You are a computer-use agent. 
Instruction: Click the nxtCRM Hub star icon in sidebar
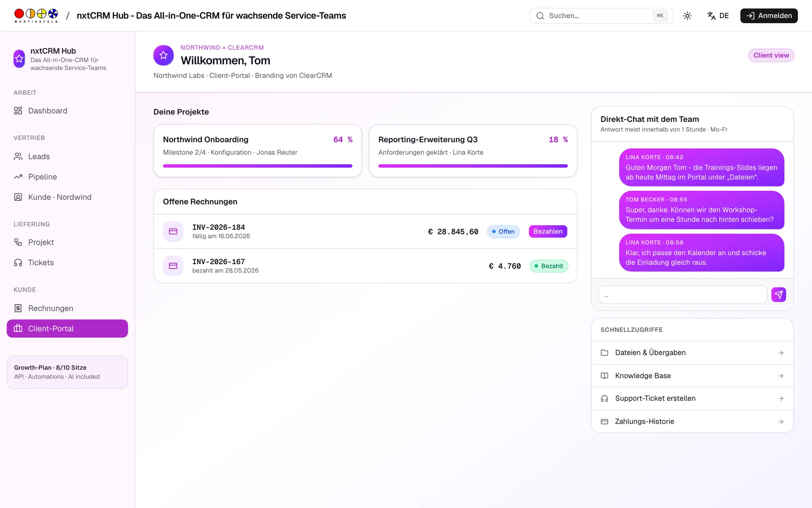pos(19,59)
